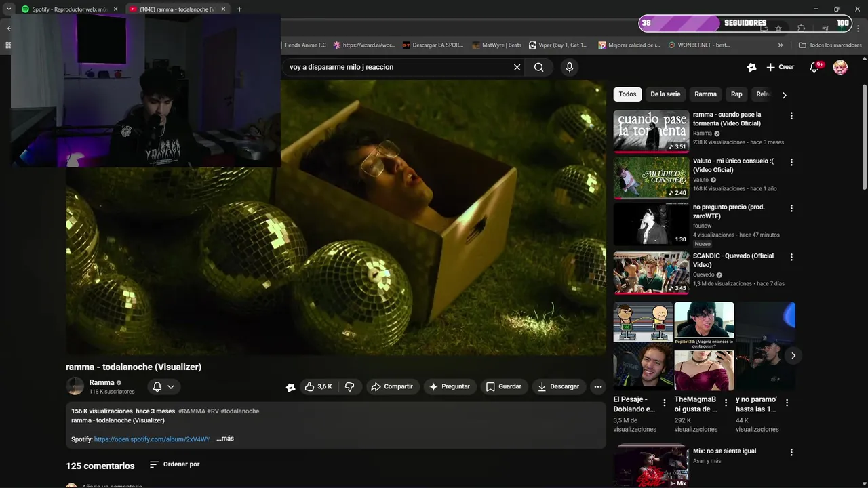Open no pregunto precio video title
The width and height of the screenshot is (868, 488).
pos(728,211)
